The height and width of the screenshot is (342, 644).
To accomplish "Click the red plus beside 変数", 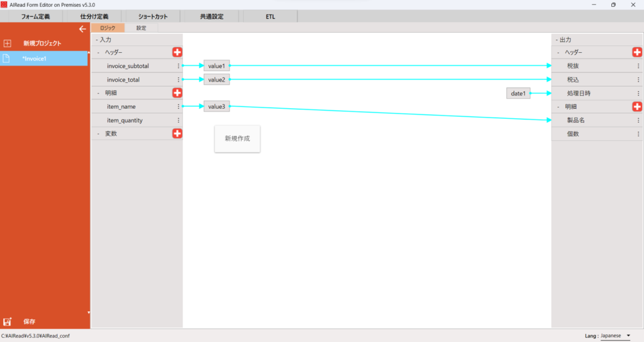I will (177, 134).
